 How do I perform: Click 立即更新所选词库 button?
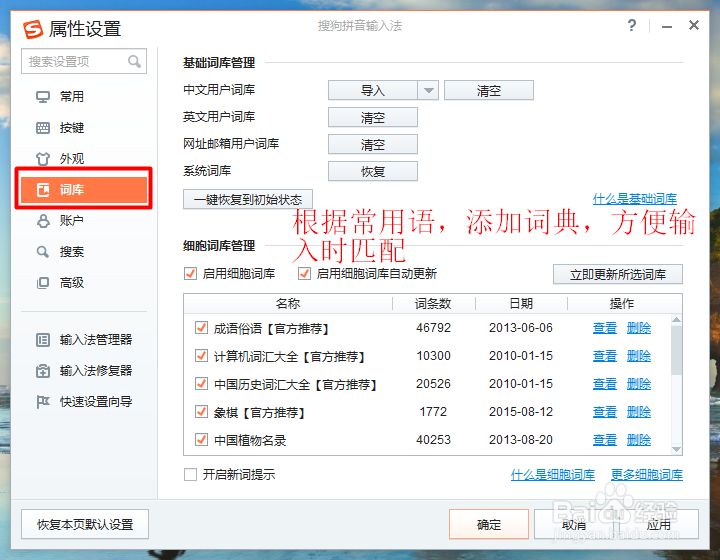click(618, 274)
